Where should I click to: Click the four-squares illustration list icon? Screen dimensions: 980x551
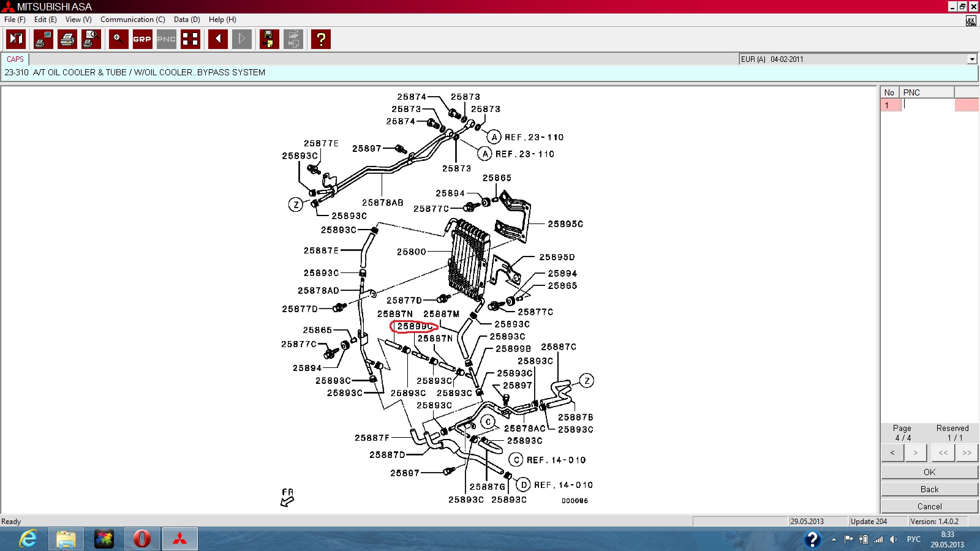pos(190,39)
